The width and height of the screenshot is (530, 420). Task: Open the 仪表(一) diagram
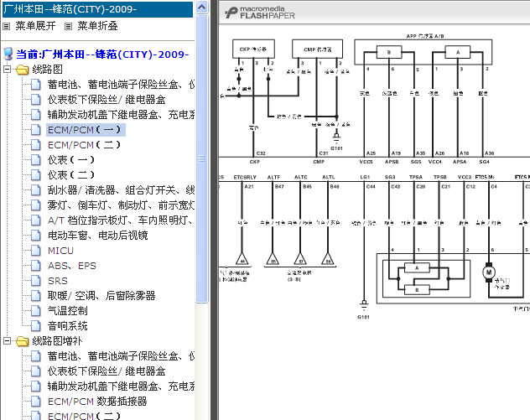click(x=71, y=160)
